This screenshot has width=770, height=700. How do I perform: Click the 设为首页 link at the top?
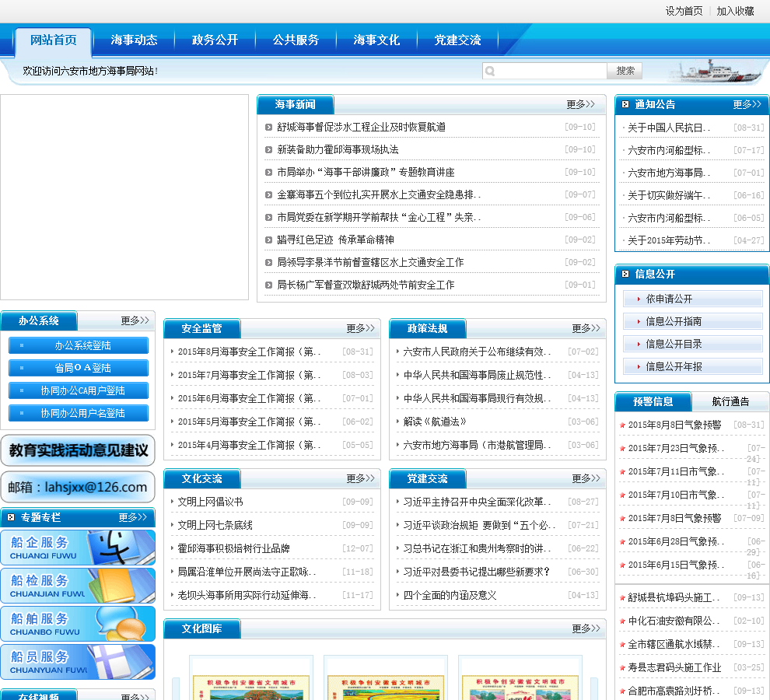[684, 11]
